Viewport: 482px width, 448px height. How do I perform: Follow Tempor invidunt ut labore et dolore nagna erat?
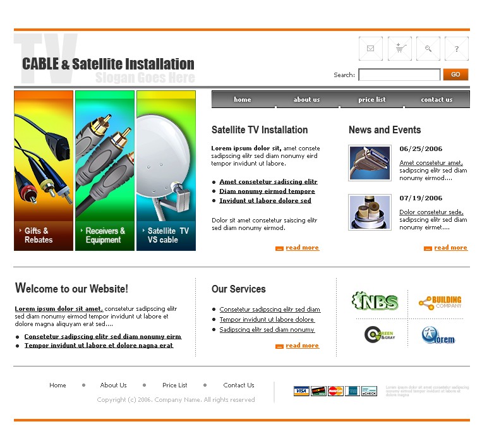99,345
